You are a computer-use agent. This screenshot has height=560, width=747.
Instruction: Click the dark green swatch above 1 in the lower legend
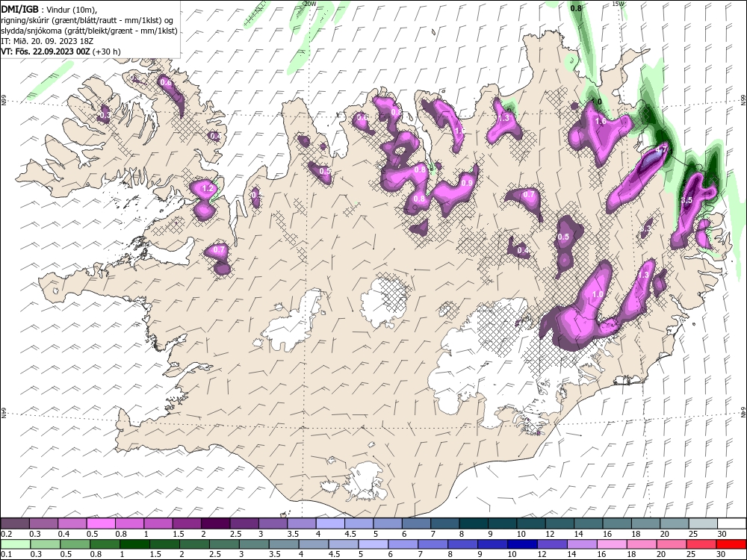[134, 544]
